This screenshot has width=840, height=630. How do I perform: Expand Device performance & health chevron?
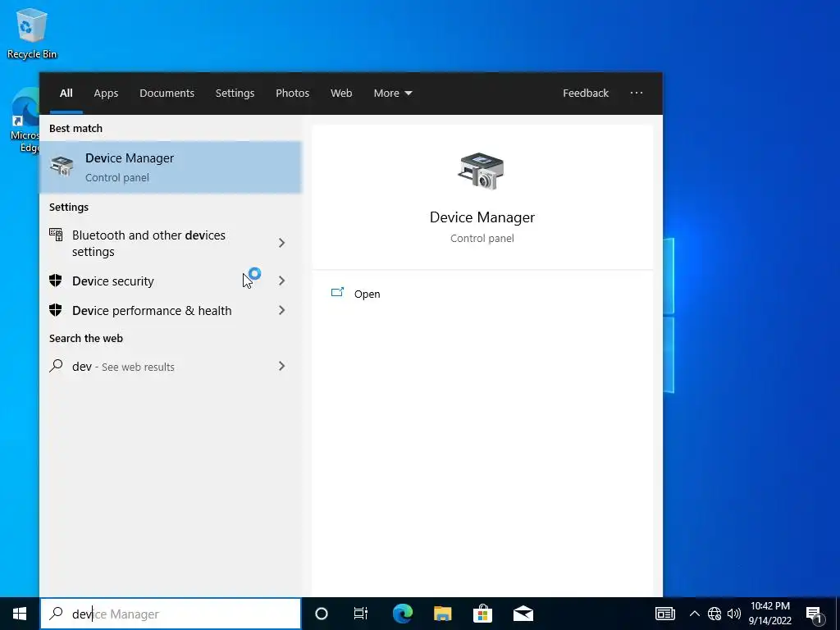pyautogui.click(x=282, y=310)
